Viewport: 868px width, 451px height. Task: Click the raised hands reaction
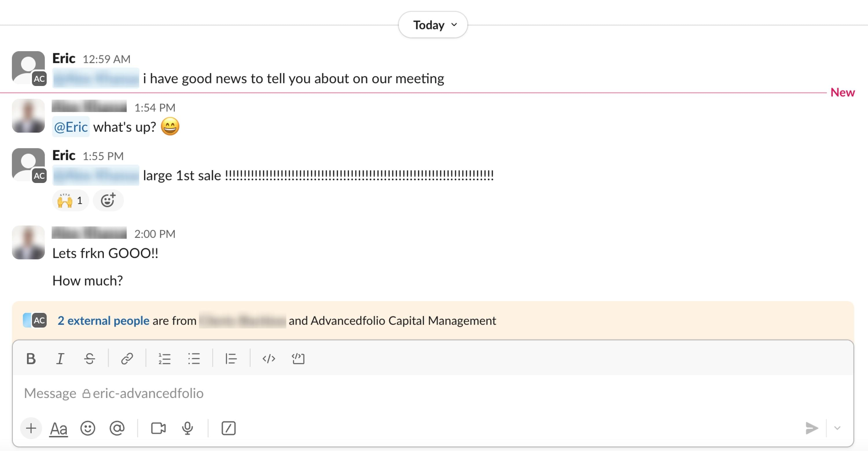[70, 201]
